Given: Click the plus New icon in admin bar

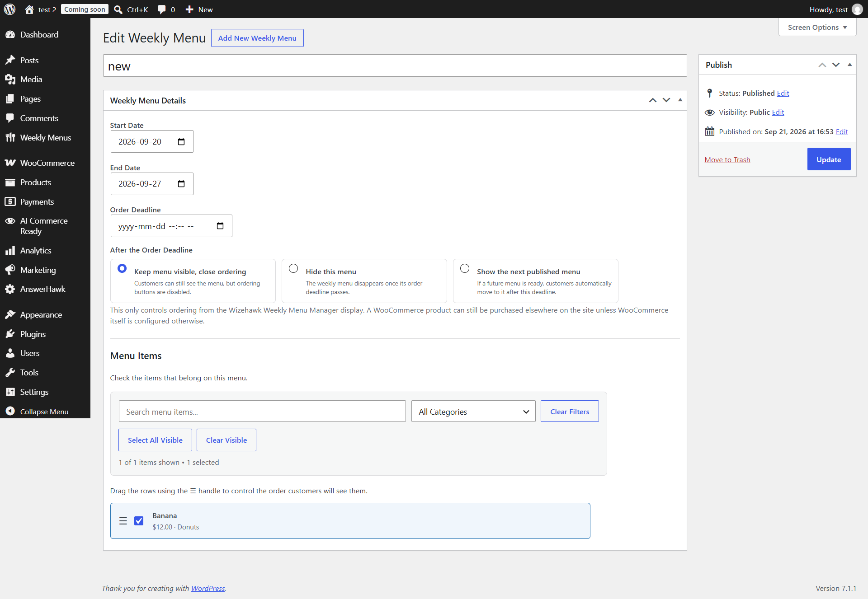Looking at the screenshot, I should click(x=189, y=9).
